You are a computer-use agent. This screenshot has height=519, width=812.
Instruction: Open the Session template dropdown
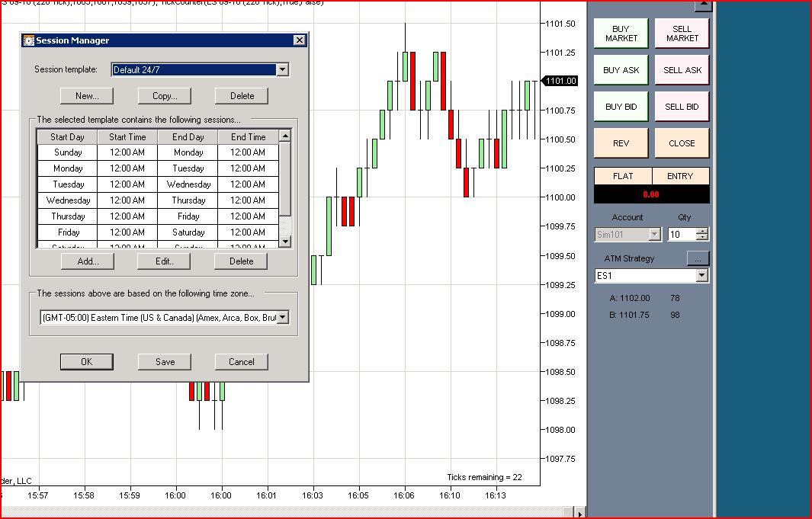coord(282,69)
